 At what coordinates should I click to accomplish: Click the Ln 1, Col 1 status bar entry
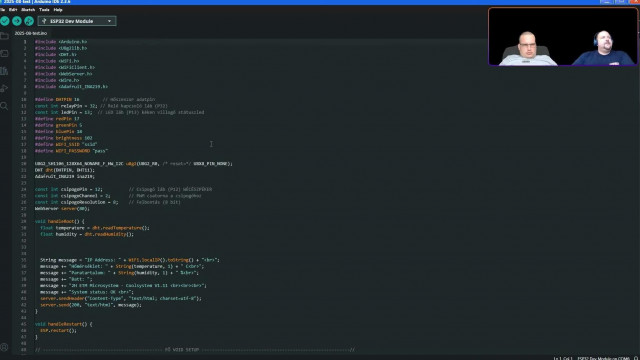(x=563, y=358)
